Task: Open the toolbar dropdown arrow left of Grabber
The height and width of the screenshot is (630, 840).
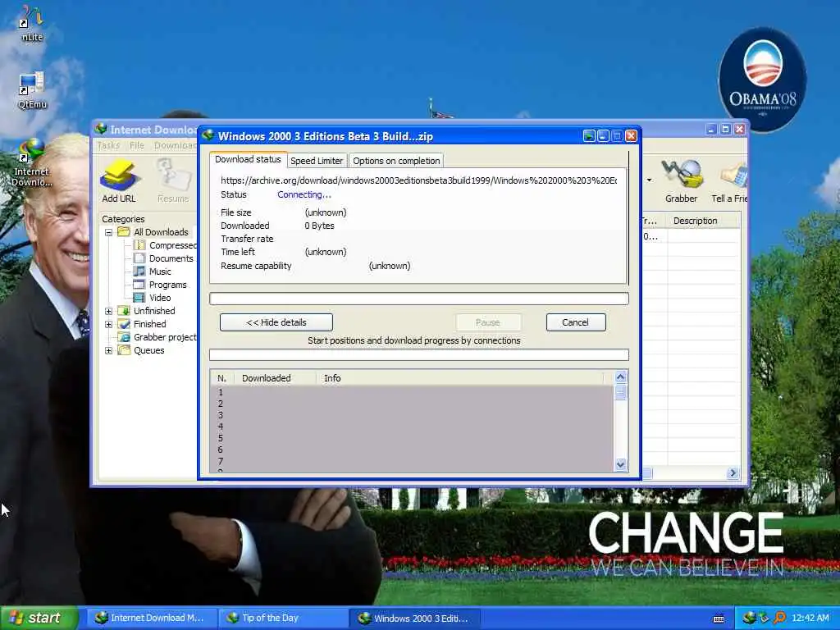Action: point(650,180)
